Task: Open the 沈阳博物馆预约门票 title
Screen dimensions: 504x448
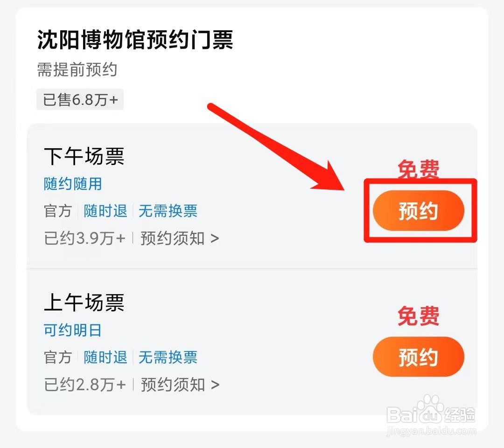Action: (135, 40)
